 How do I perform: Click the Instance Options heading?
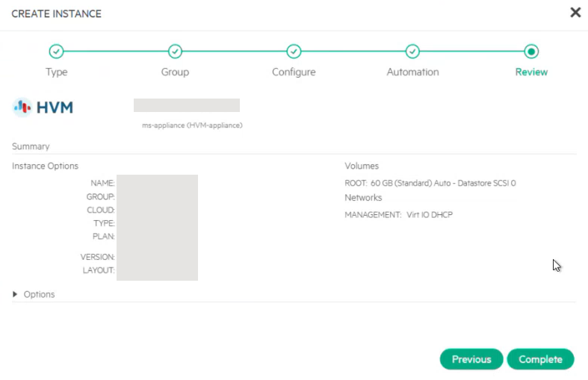(x=45, y=166)
